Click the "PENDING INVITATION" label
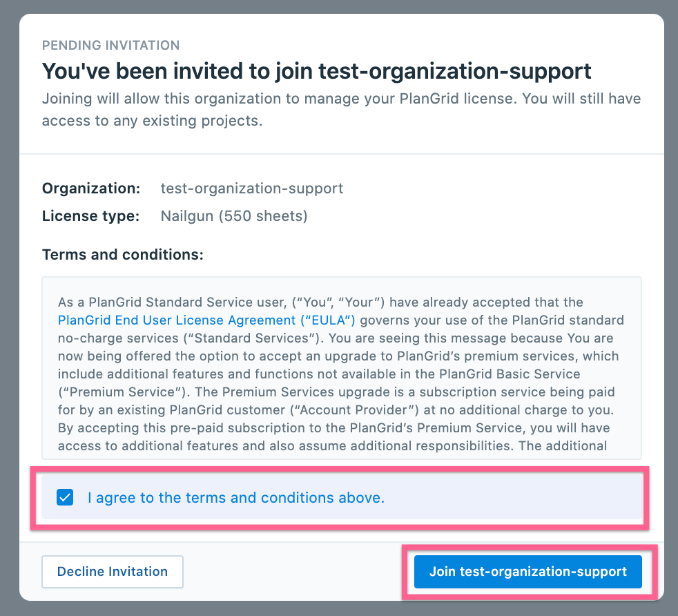 [110, 46]
